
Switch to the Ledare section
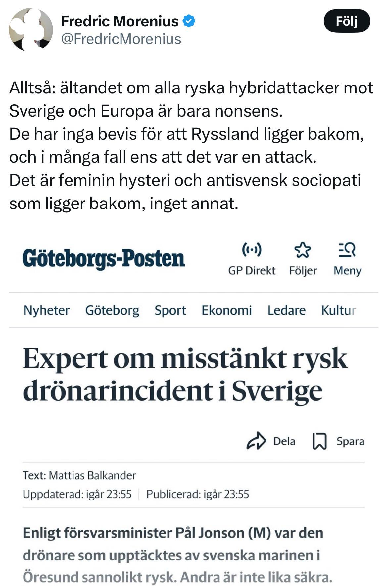coord(286,310)
